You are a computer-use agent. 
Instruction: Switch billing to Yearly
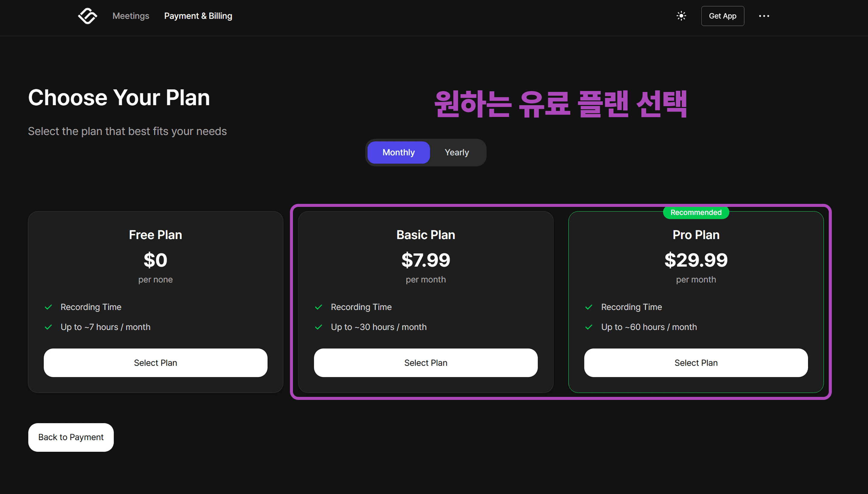point(457,152)
